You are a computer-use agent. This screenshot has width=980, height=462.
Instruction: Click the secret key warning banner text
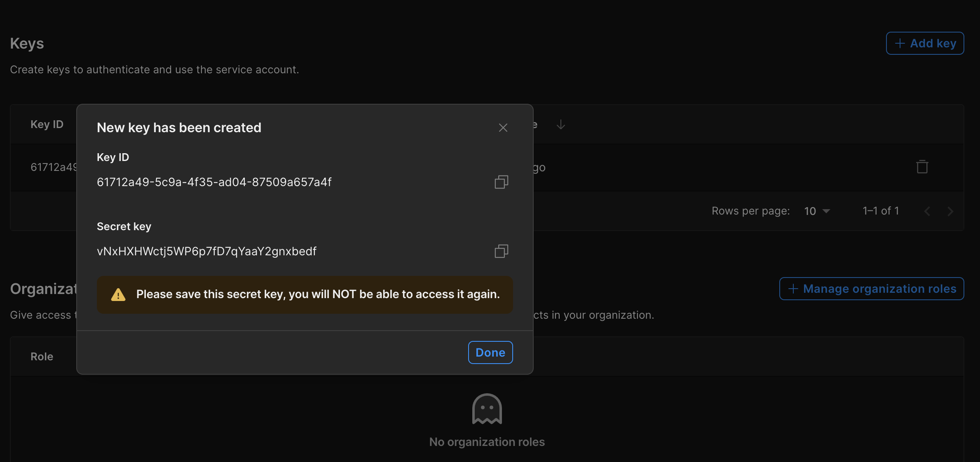(318, 294)
